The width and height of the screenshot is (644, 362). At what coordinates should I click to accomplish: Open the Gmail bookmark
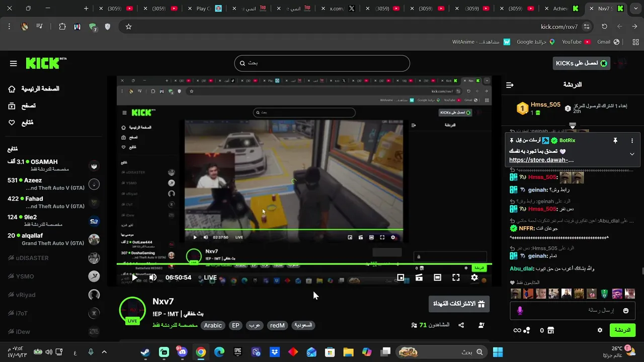pyautogui.click(x=608, y=42)
